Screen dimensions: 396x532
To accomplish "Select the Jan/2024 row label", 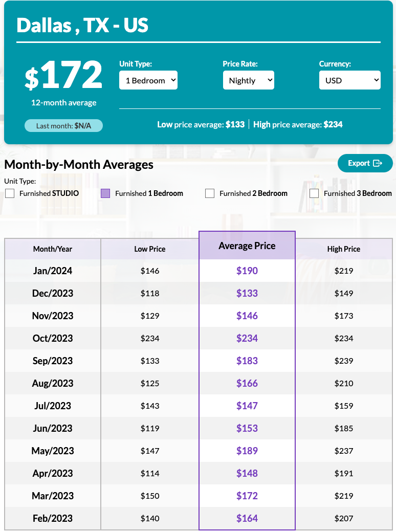I will [x=53, y=271].
